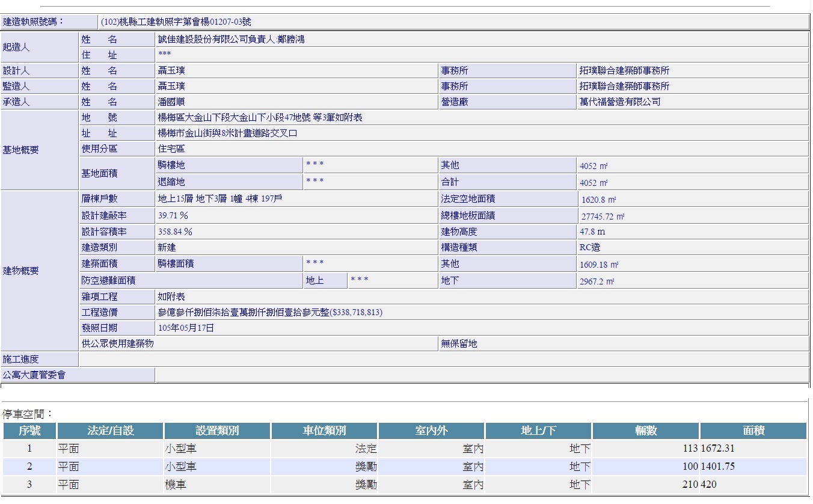
Task: Click the 室內外 column header
Action: click(432, 431)
